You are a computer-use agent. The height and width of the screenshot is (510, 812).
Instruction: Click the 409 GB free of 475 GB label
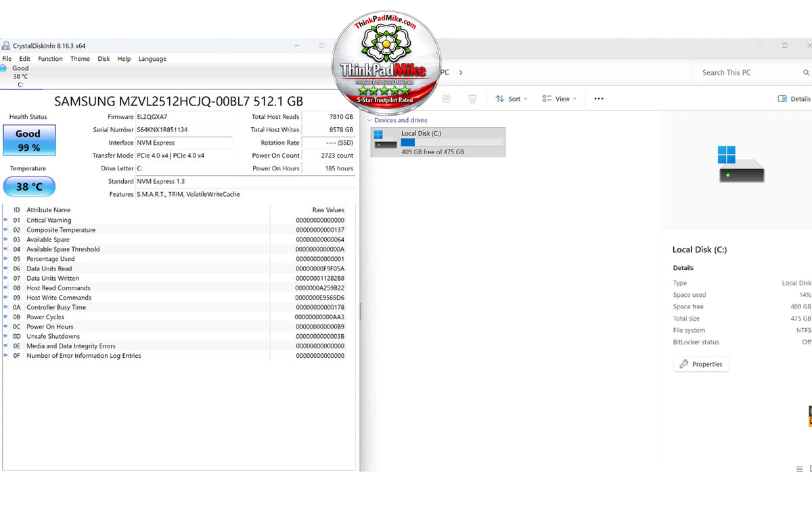tap(433, 152)
